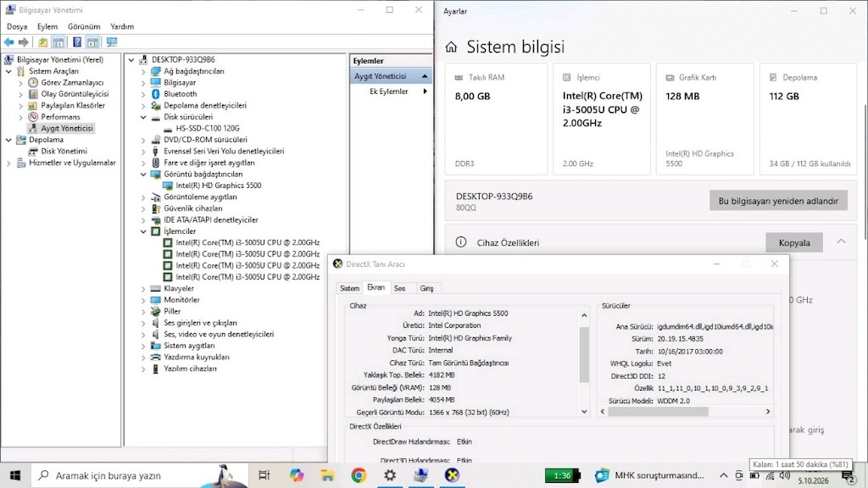Click the Computer Management taskbar icon
Viewport: 868px width, 488px height.
[420, 475]
